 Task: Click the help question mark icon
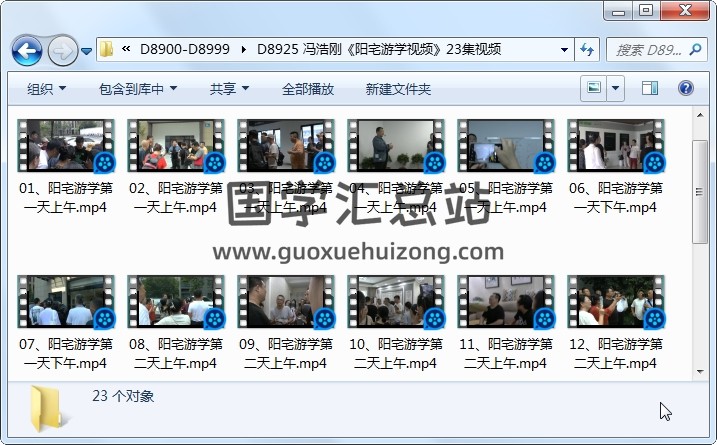click(686, 88)
